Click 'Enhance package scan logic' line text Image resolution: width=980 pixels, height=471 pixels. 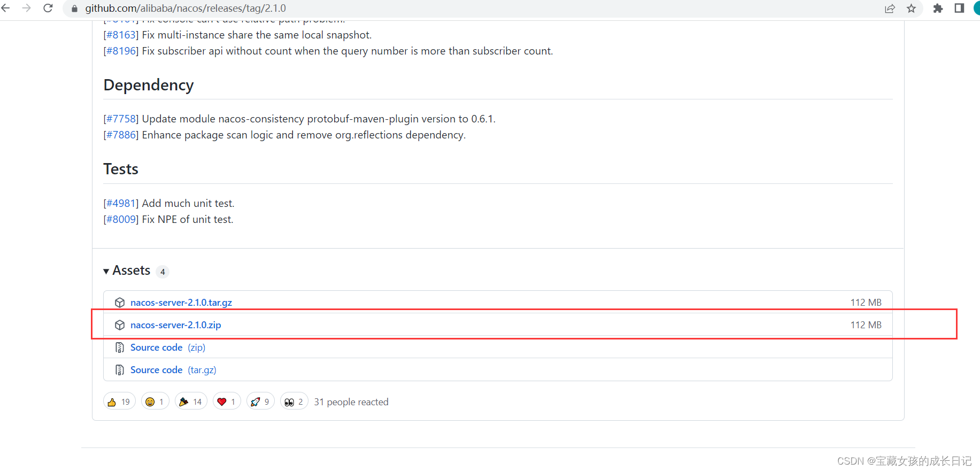(304, 135)
